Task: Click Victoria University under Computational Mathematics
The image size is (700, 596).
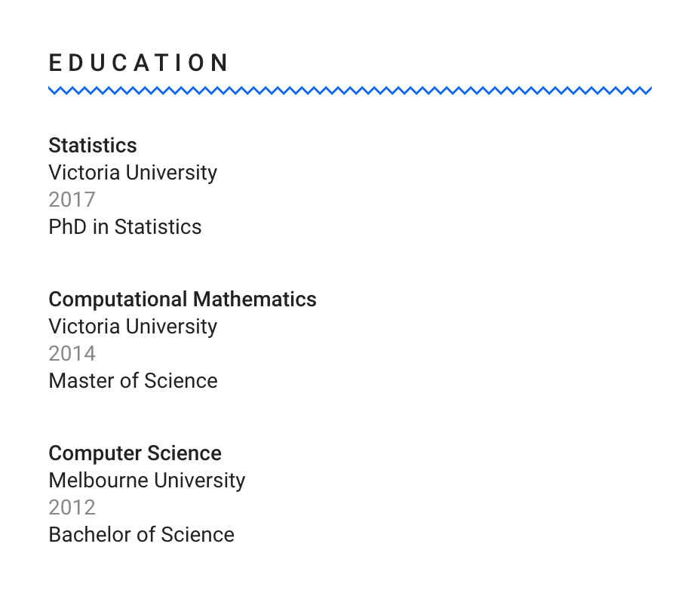Action: [x=133, y=327]
